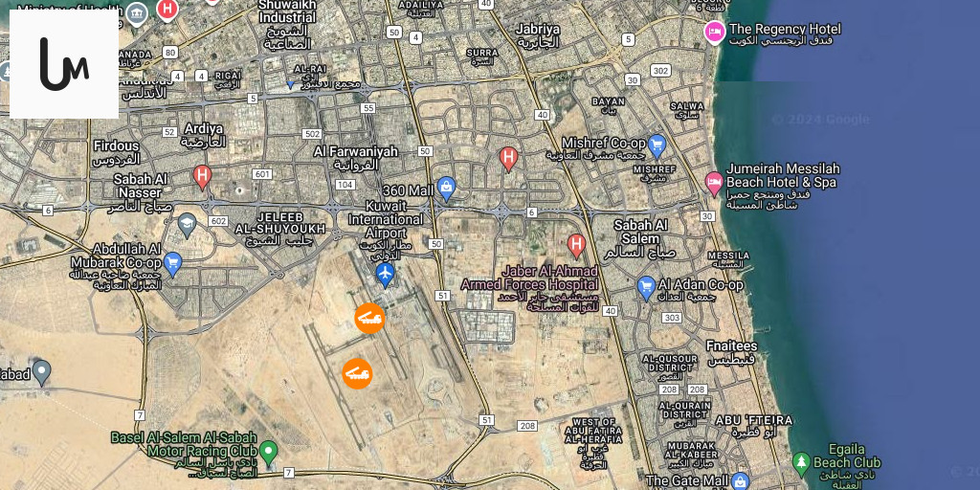Click the Egaila Beach Club tree marker
Image resolution: width=980 pixels, height=490 pixels.
[x=801, y=464]
